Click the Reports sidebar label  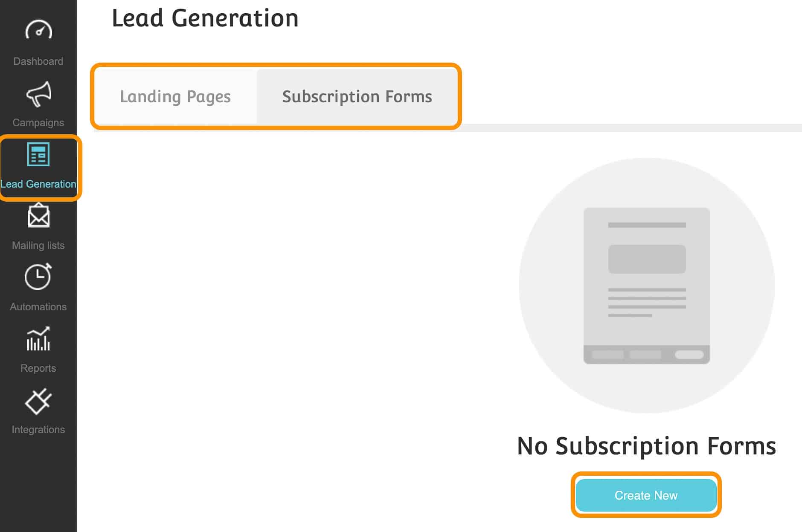[38, 368]
